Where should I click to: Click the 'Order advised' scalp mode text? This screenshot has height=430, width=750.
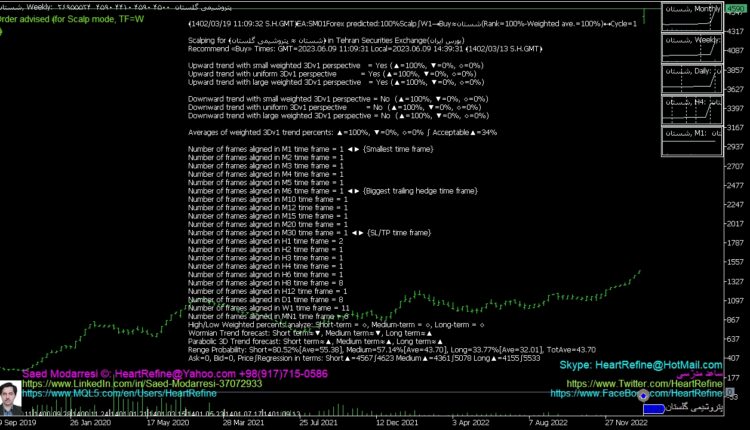tap(72, 18)
